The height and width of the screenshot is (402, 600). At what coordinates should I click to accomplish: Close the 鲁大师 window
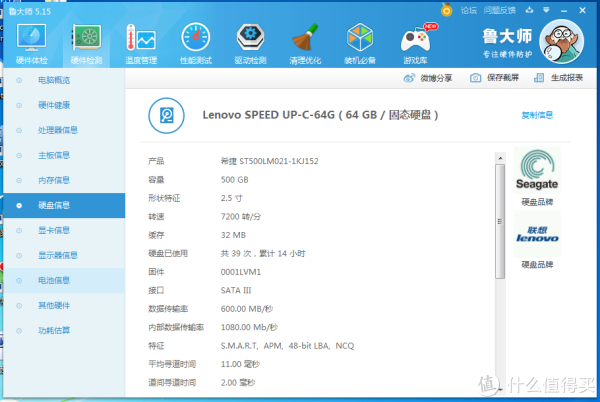pyautogui.click(x=582, y=10)
